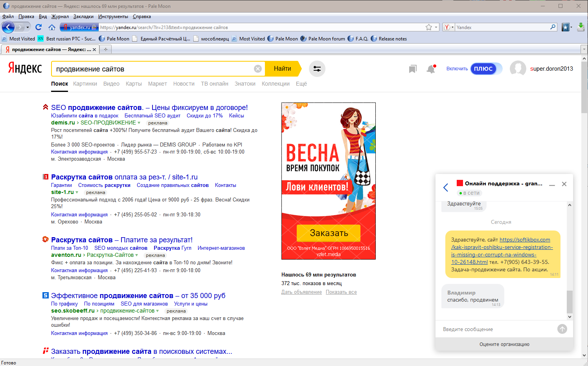Click 'Оцените организацию' in the chat panel
The width and height of the screenshot is (588, 366).
click(504, 344)
